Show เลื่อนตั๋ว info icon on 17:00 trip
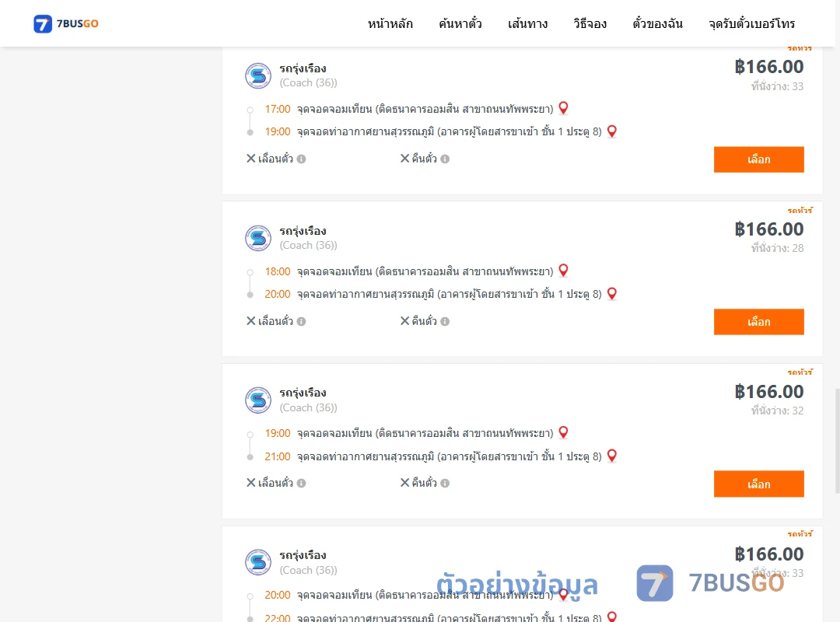This screenshot has height=622, width=840. tap(302, 159)
